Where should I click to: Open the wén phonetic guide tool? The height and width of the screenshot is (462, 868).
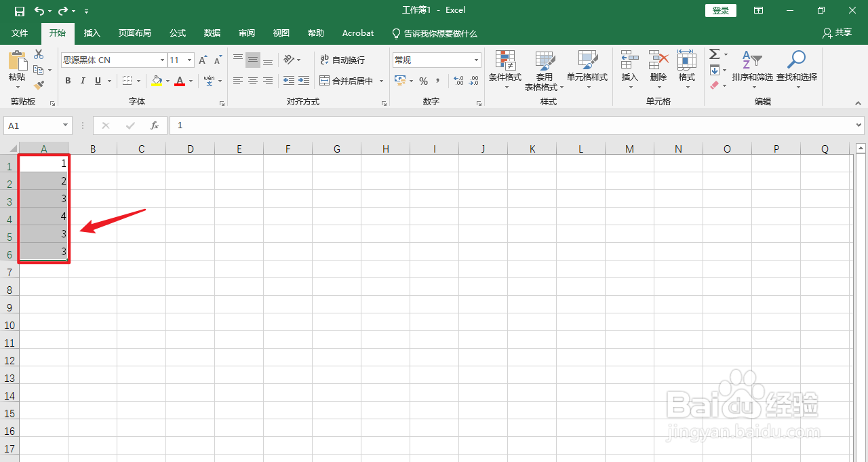210,81
